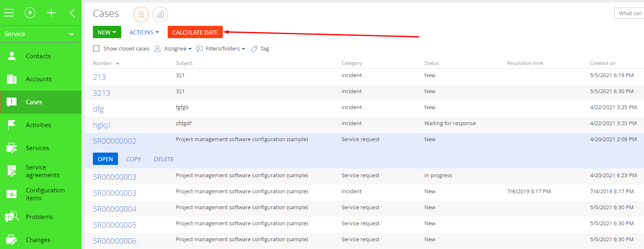Expand the Assignee filter dropdown arrow

tap(190, 49)
